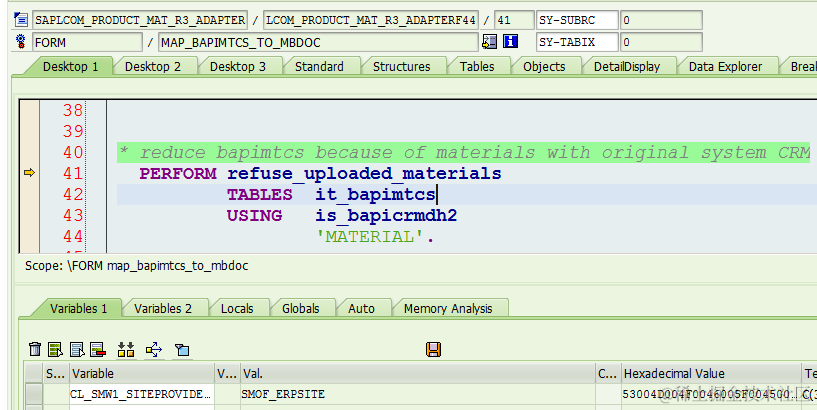
Task: Open the Auto variables tab
Action: (x=361, y=308)
